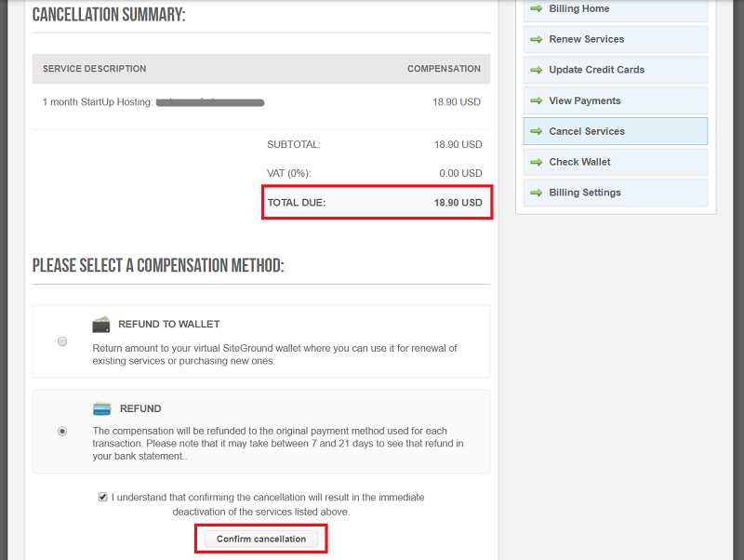Screen dimensions: 744x560
Task: Open Billing Home from sidebar menu
Action: (578, 8)
